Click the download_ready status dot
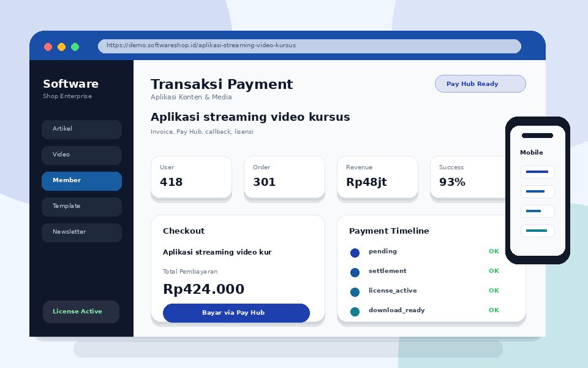This screenshot has height=368, width=588. (x=355, y=312)
